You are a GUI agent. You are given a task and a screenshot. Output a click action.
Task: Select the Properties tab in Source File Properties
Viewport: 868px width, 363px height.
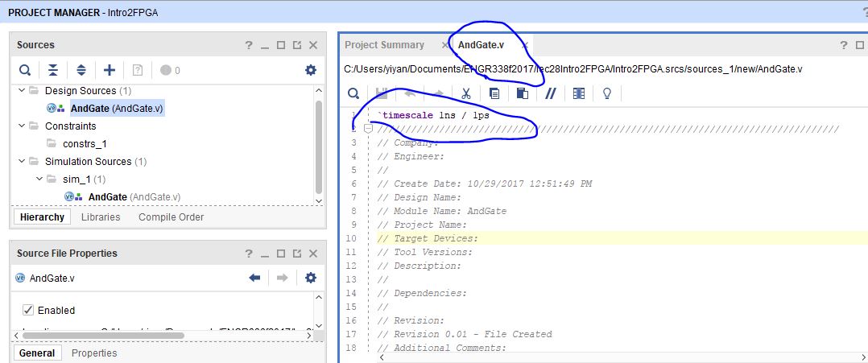point(94,353)
